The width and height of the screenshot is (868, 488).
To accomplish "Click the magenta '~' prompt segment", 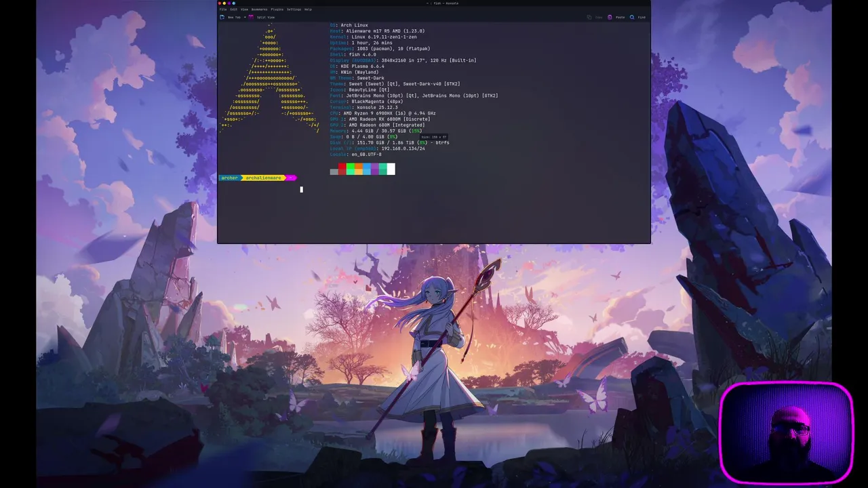I will click(291, 178).
